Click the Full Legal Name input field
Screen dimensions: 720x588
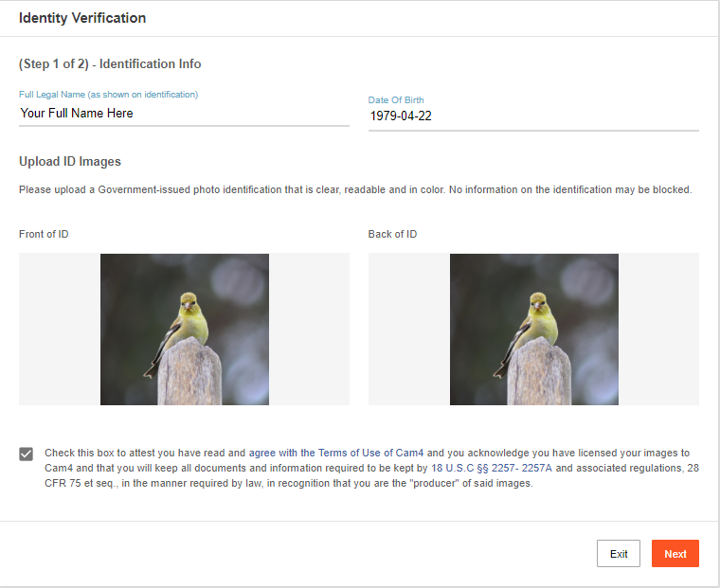click(x=184, y=114)
